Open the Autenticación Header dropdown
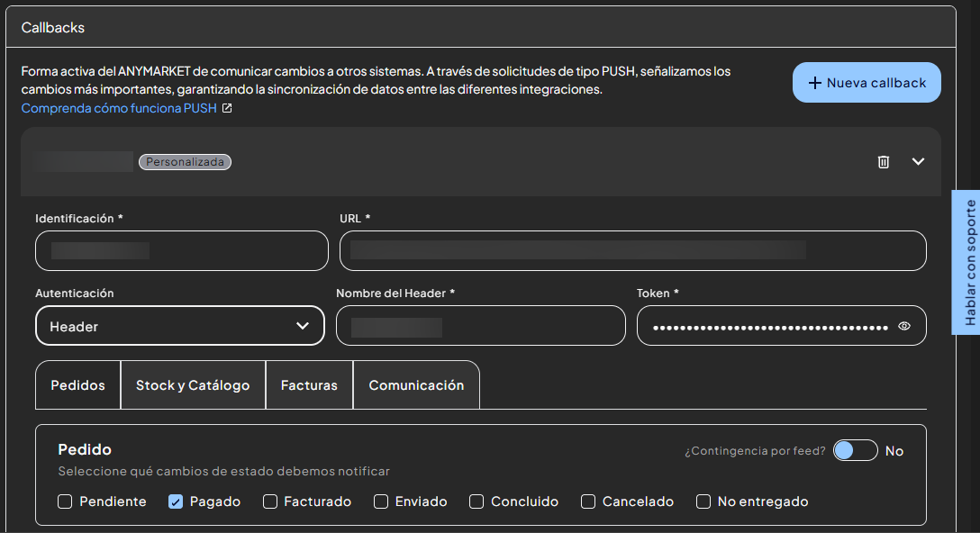 [x=180, y=326]
